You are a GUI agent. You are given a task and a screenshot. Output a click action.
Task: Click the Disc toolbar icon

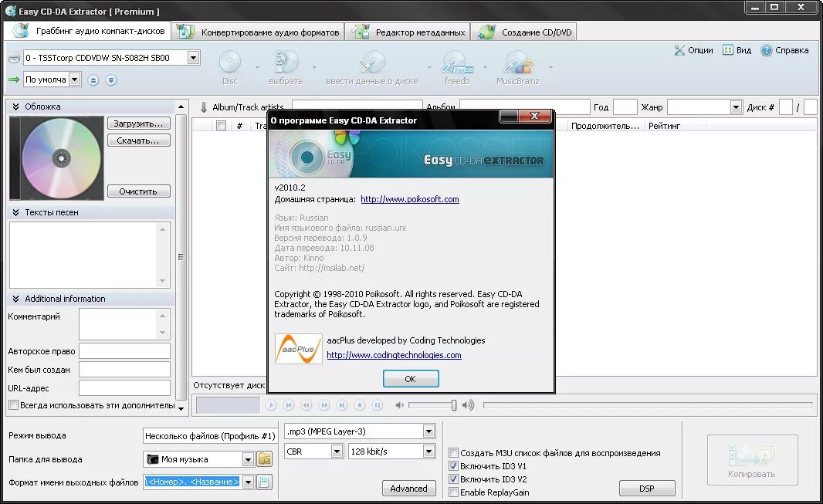(230, 62)
